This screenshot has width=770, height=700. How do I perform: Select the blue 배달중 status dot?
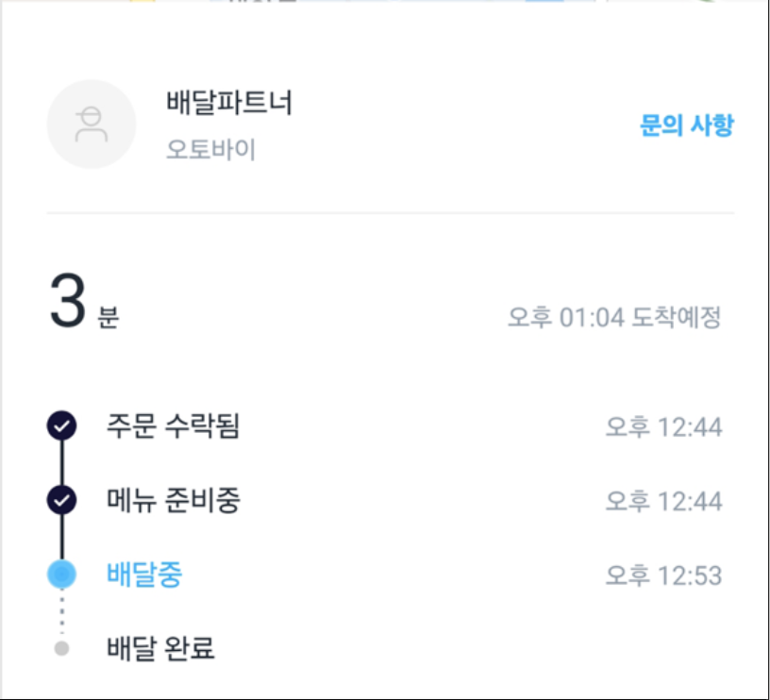click(62, 574)
